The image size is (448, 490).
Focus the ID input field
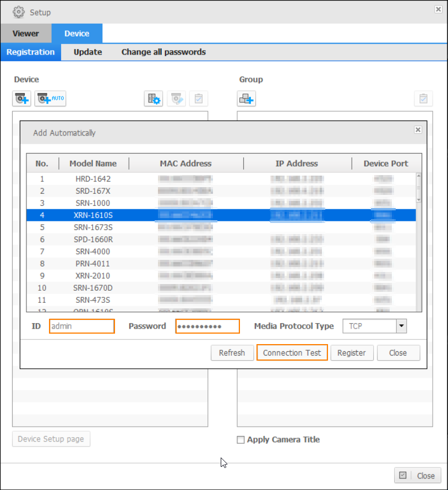tap(82, 326)
